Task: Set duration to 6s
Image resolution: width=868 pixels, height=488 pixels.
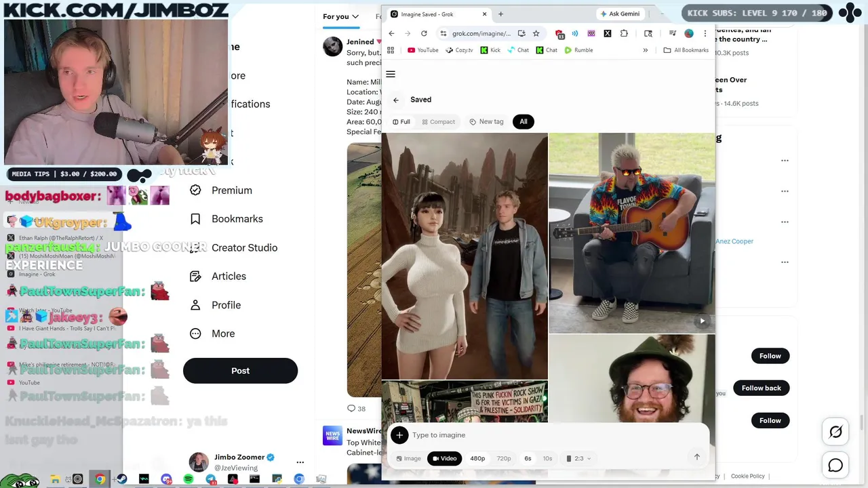Action: click(x=528, y=458)
